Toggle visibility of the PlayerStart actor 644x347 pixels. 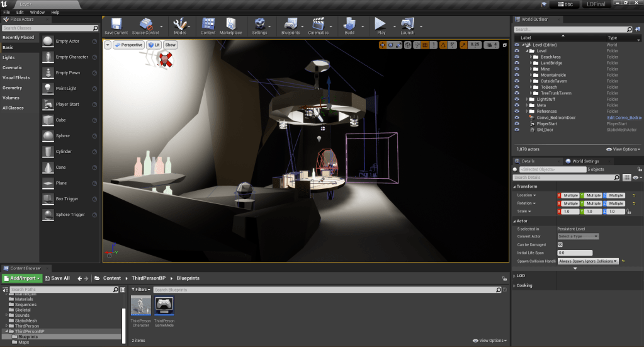(x=517, y=123)
